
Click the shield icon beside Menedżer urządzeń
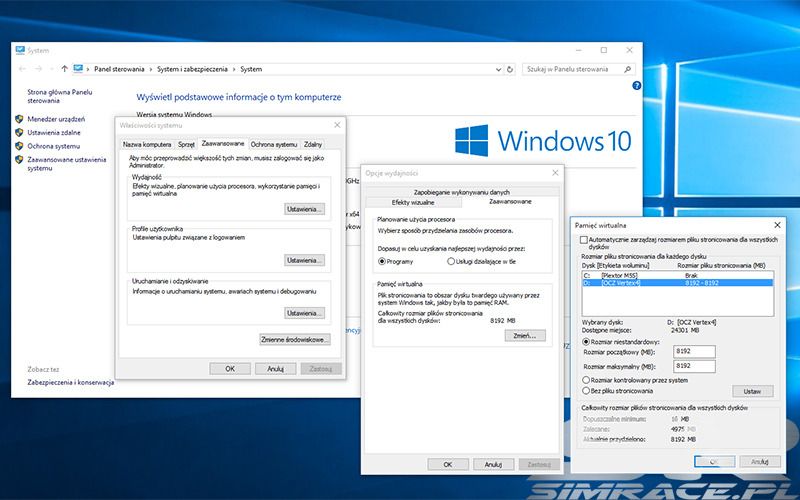pos(19,119)
